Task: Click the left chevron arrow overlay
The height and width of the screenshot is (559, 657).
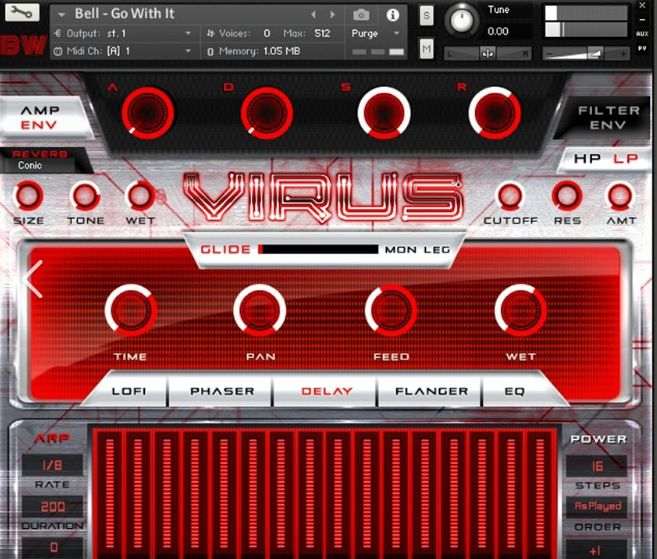Action: (33, 279)
